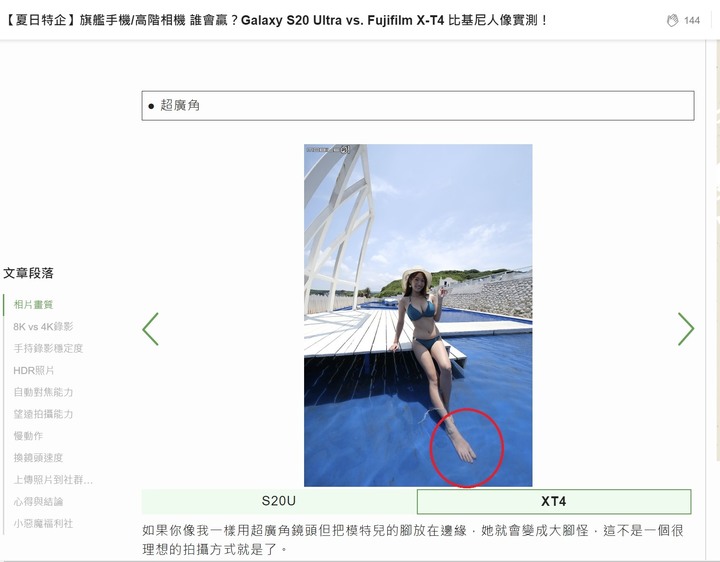Navigate to 自動對焦能力 section
This screenshot has height=562, width=720.
(x=43, y=392)
